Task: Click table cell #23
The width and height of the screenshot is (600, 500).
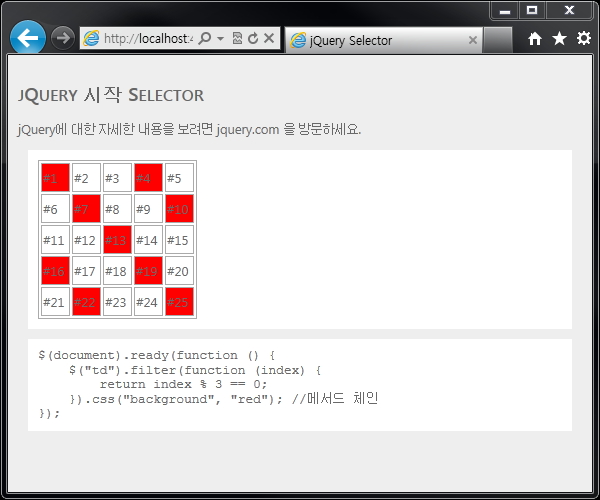Action: tap(117, 301)
